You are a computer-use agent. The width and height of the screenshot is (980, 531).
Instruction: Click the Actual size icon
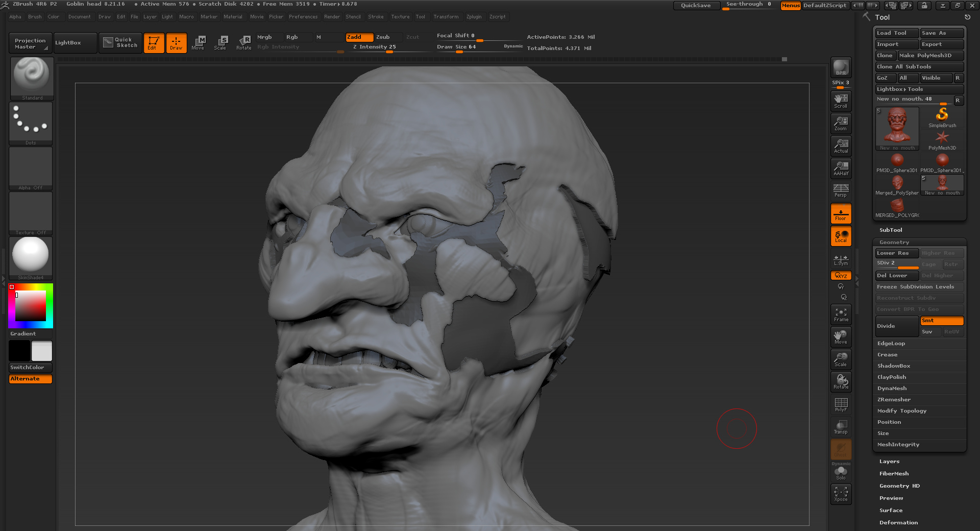pos(841,146)
